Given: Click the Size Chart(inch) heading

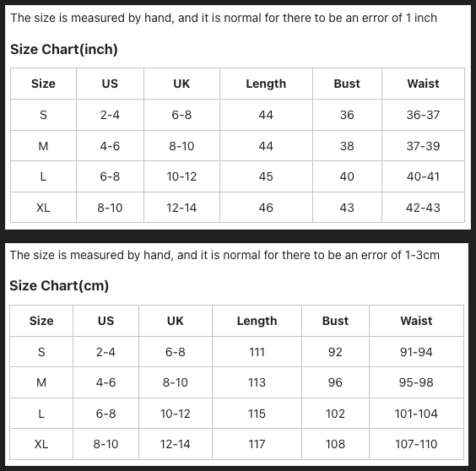Looking at the screenshot, I should point(64,49).
